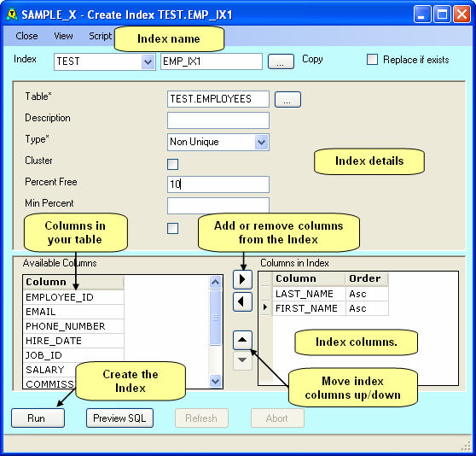The height and width of the screenshot is (456, 476).
Task: Click the Available Columns scrollbar thumb
Action: pos(215,318)
